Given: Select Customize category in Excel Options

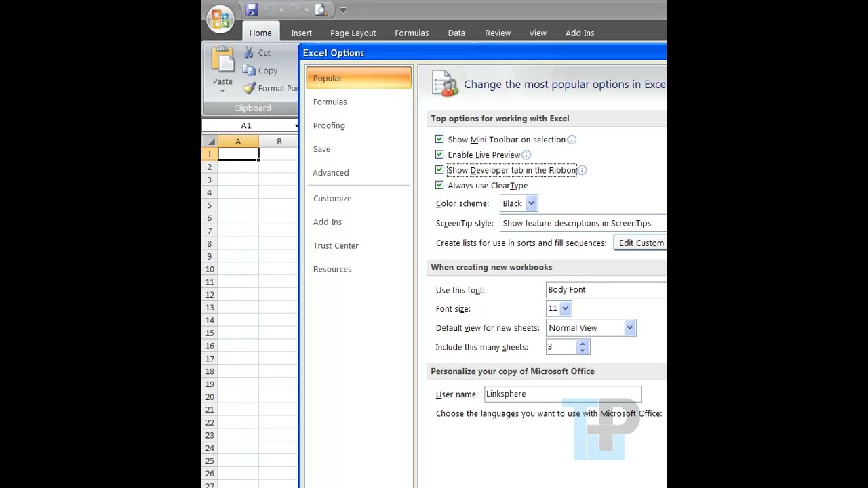Looking at the screenshot, I should 359,199.
